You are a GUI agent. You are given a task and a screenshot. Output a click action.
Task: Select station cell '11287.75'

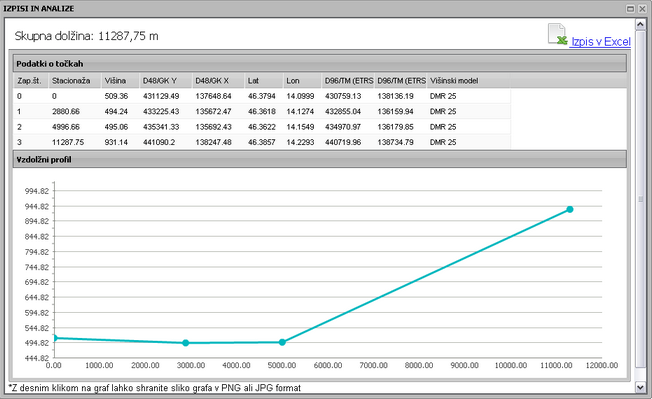click(x=68, y=142)
